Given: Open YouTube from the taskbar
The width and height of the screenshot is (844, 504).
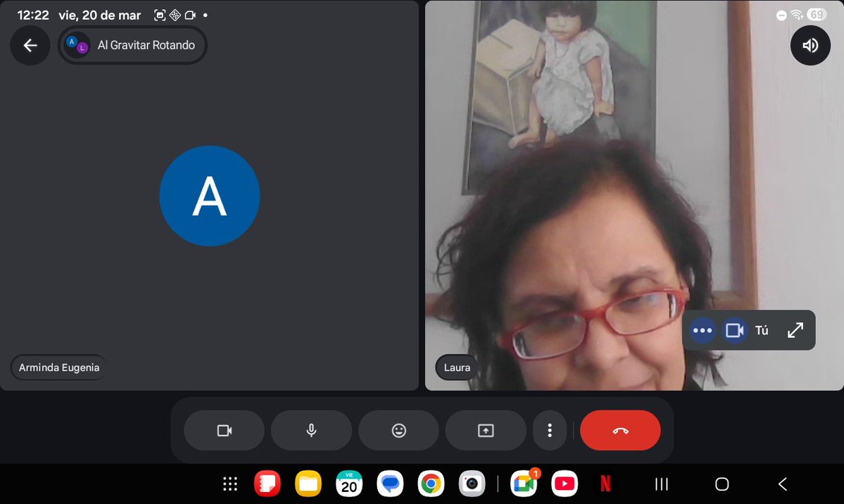Looking at the screenshot, I should click(564, 484).
